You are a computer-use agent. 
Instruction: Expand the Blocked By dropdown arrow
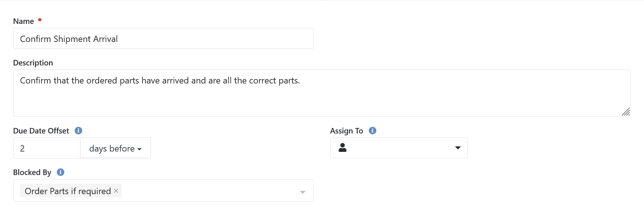pos(303,192)
